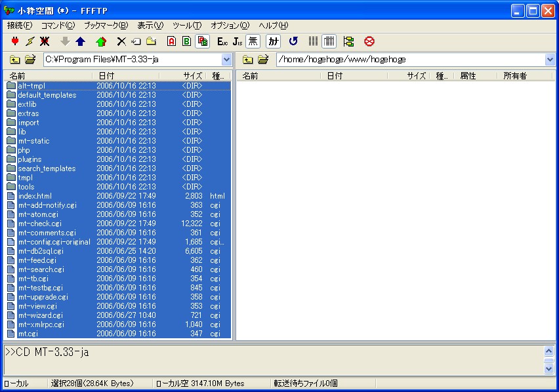Go up one folder in local pane
The image size is (559, 392).
click(14, 60)
